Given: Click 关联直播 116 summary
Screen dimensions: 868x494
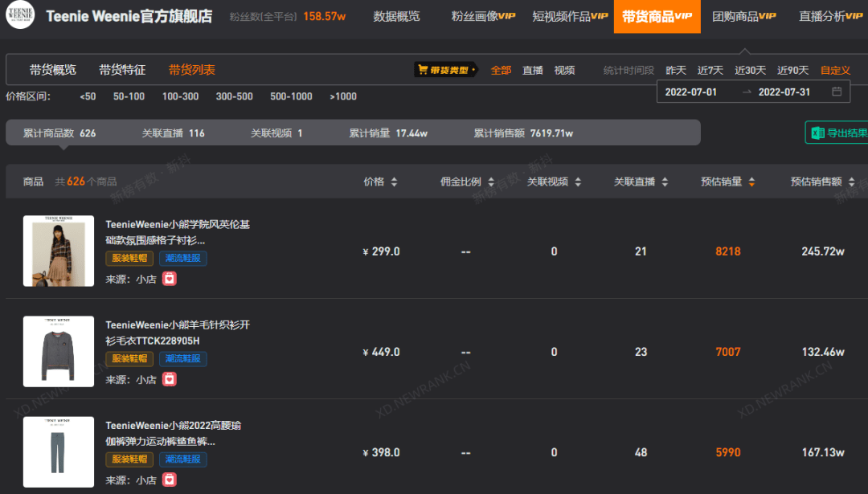Looking at the screenshot, I should 174,133.
